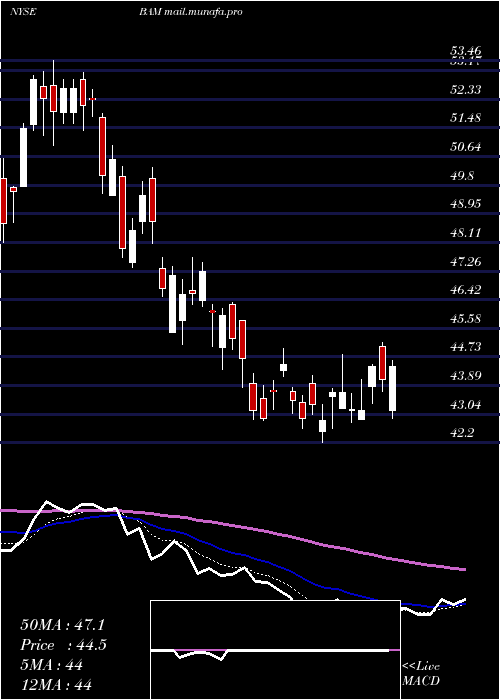
Task: Click the NYSE exchange label
Action: [22, 12]
